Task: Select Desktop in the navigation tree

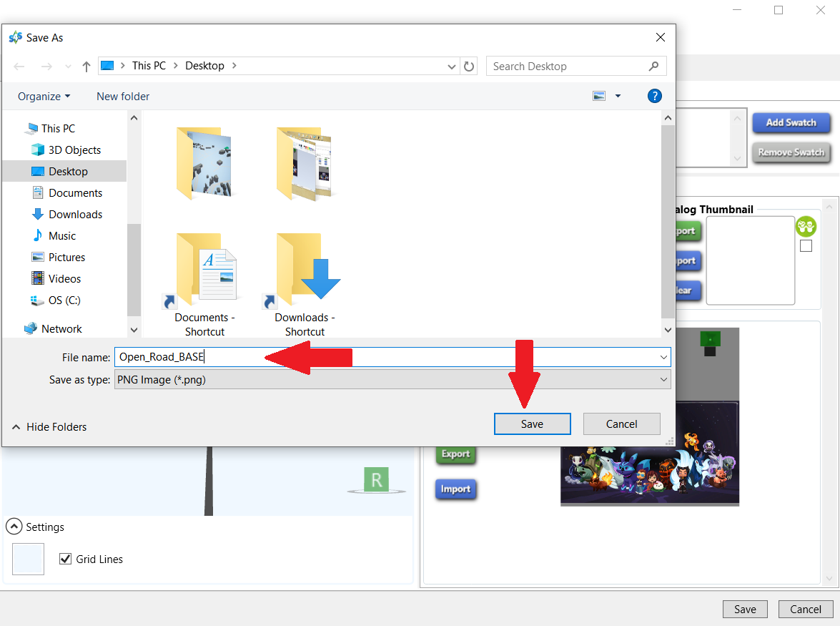Action: pos(68,171)
